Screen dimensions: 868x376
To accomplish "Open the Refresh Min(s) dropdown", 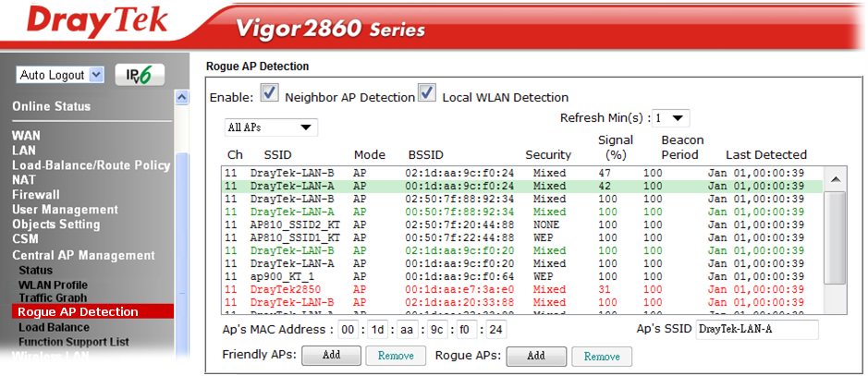I will [x=671, y=117].
